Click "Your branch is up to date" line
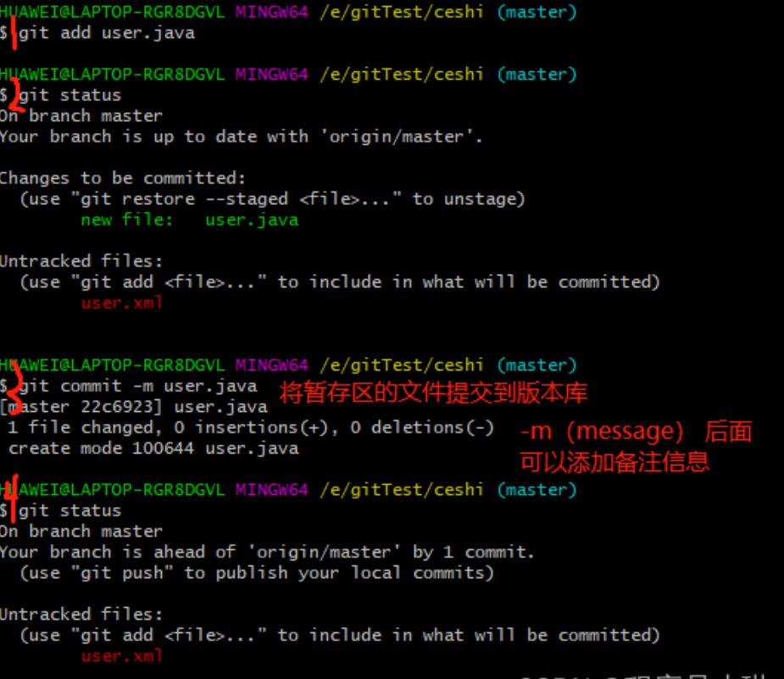784x679 pixels. coord(241,136)
